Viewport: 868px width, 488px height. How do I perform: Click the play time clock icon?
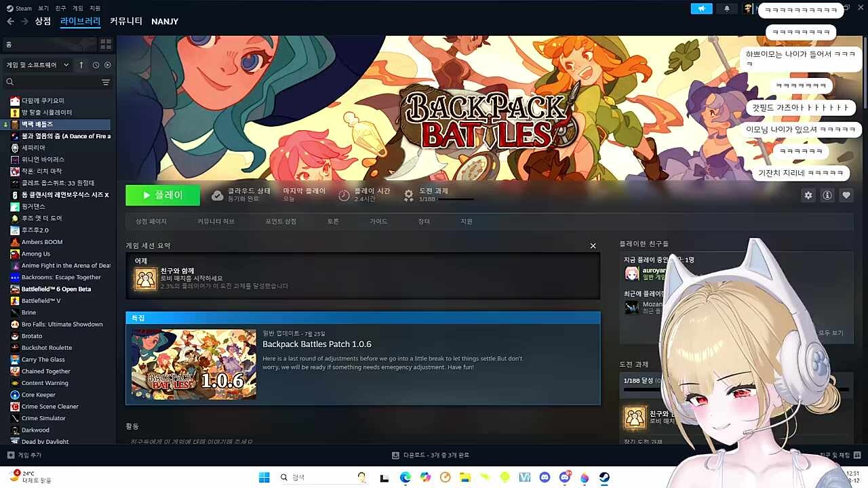tap(344, 195)
